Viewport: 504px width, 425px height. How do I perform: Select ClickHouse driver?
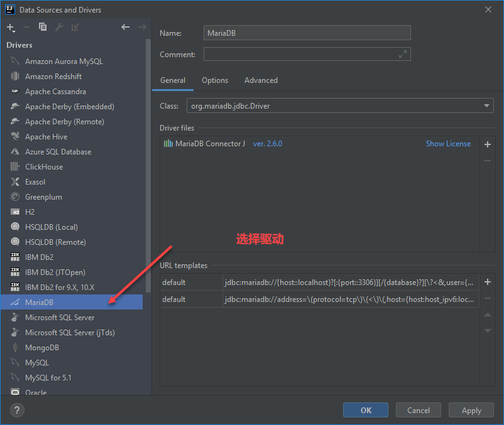point(72,167)
